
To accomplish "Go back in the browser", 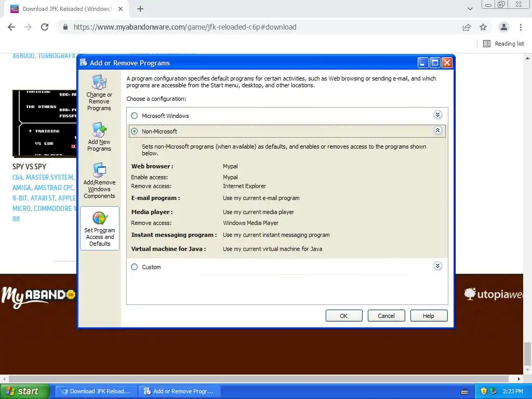I will pos(11,27).
